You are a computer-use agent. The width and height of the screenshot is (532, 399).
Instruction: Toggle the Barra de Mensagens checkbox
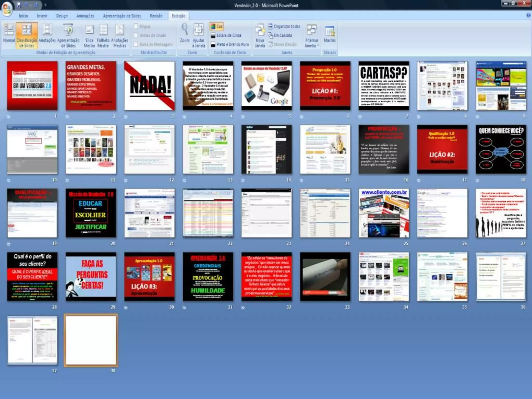(x=136, y=44)
